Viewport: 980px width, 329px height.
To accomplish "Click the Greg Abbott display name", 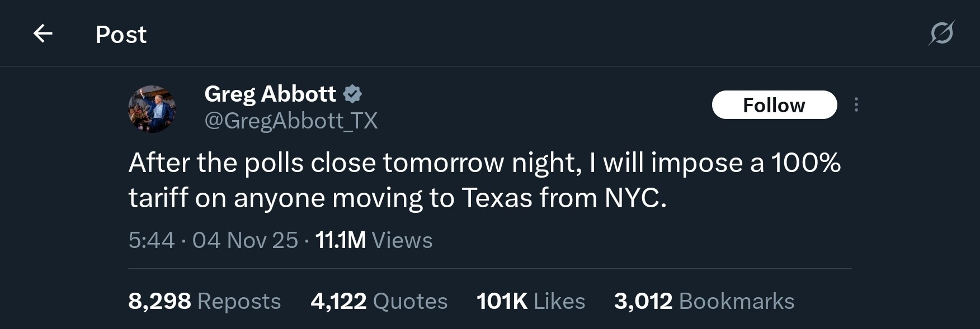I will click(270, 94).
